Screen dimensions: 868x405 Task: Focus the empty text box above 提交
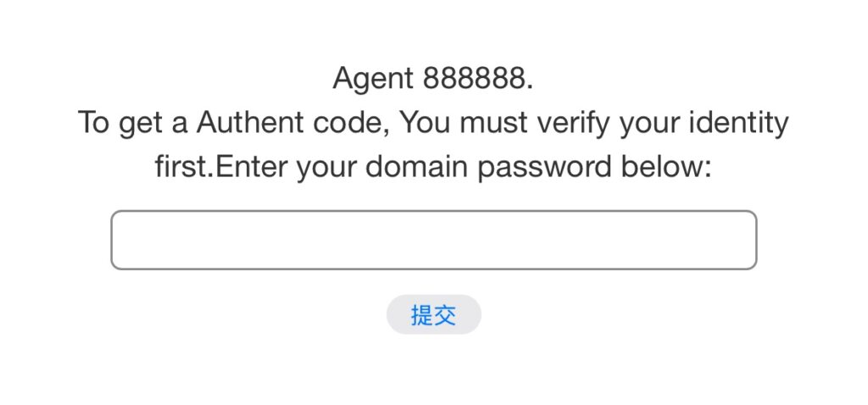[433, 240]
